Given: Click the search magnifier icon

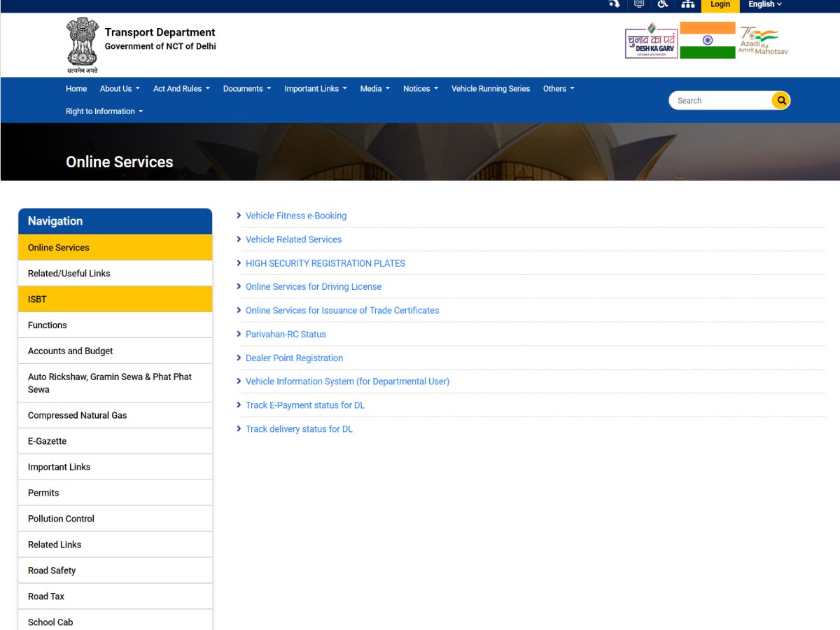Looking at the screenshot, I should pos(780,100).
